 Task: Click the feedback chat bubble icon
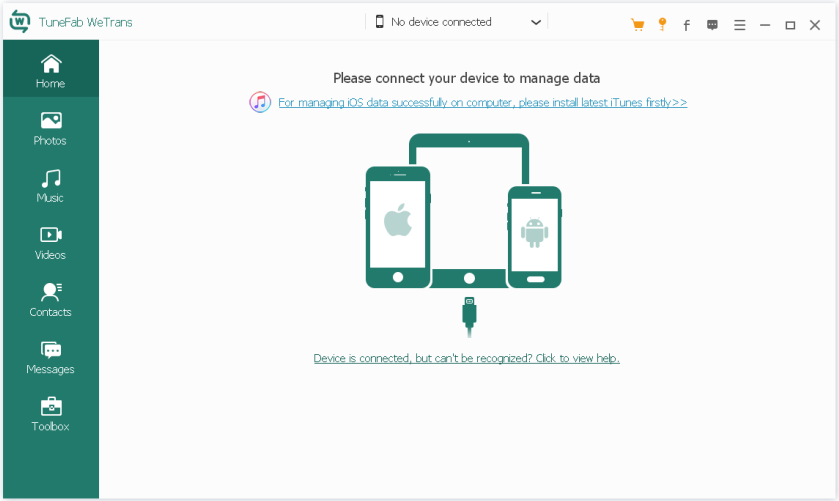tap(712, 25)
